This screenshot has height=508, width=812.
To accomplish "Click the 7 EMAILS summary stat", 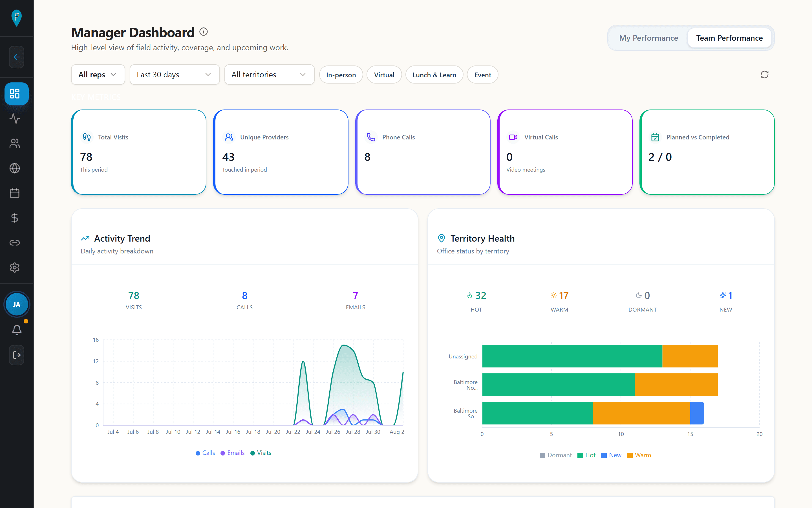I will (355, 300).
